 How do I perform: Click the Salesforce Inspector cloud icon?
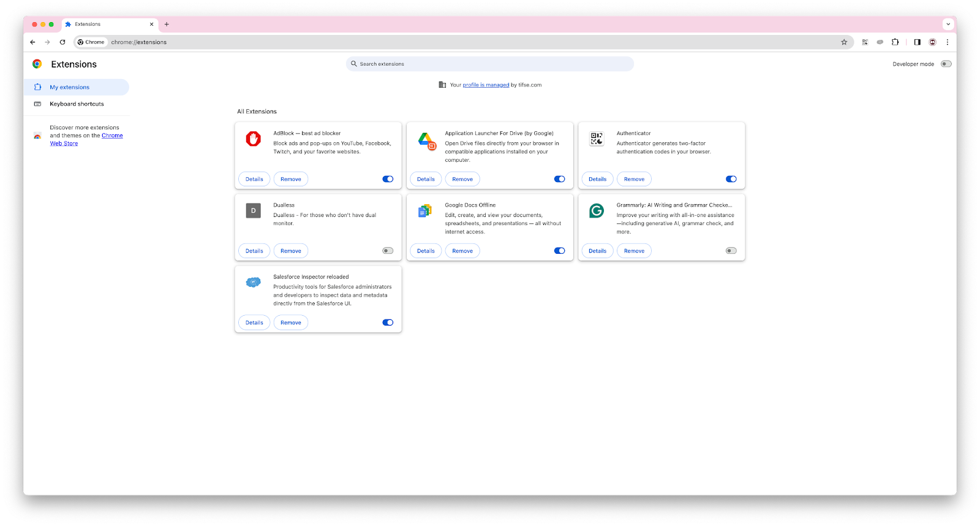pos(254,282)
